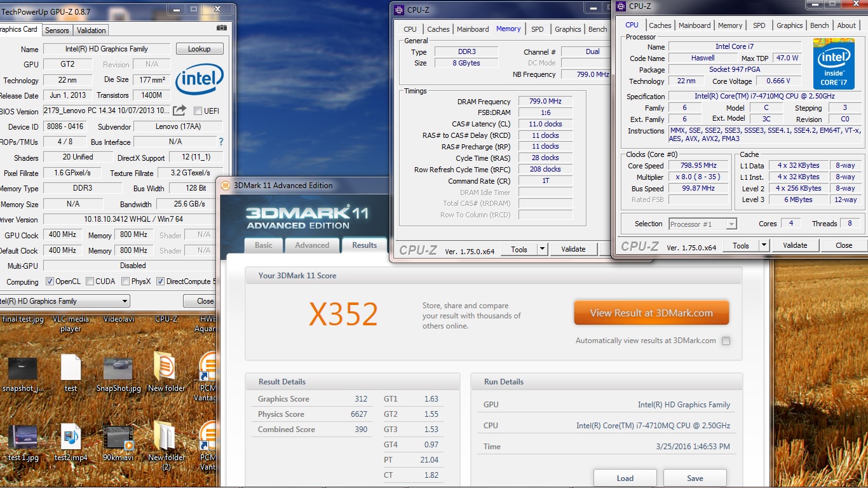Switch to the Validation tab in GPU-Z
This screenshot has height=488, width=868.
coord(92,30)
